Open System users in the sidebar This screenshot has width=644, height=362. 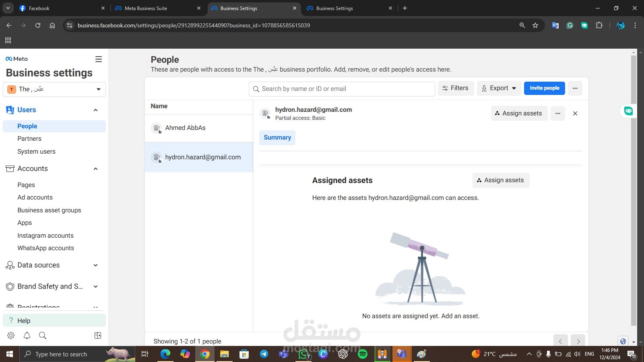[x=36, y=152]
